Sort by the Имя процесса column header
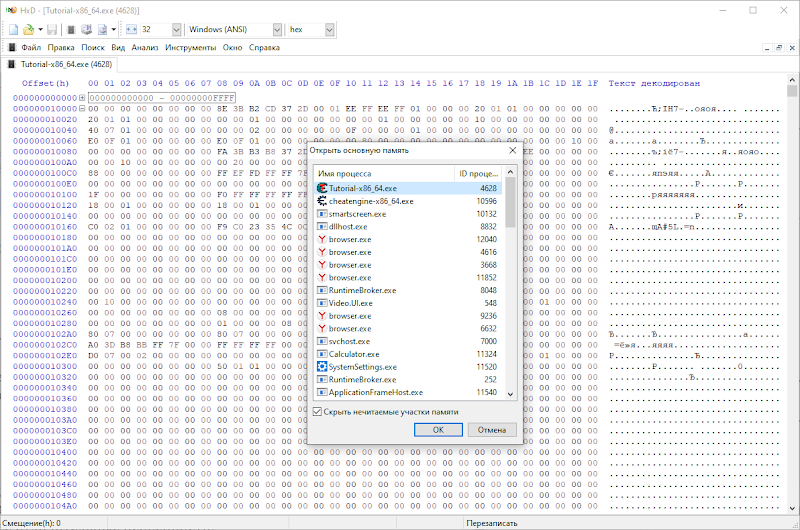 pyautogui.click(x=384, y=173)
